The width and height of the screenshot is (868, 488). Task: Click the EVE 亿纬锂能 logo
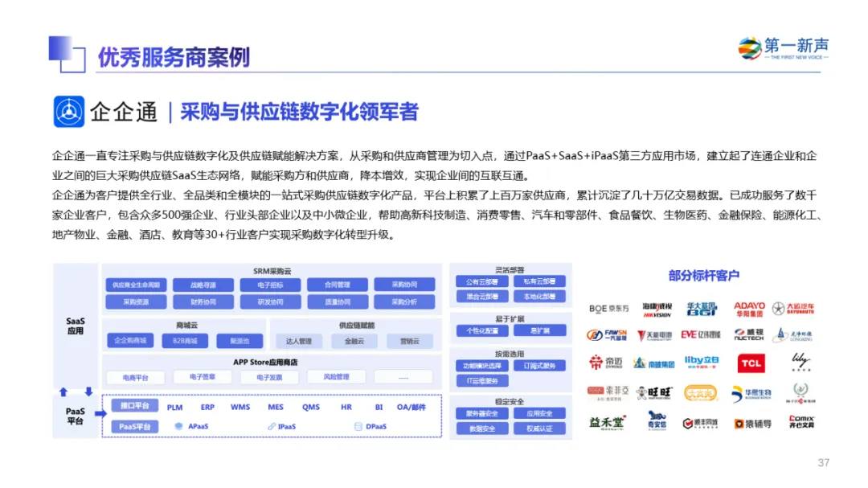point(701,334)
